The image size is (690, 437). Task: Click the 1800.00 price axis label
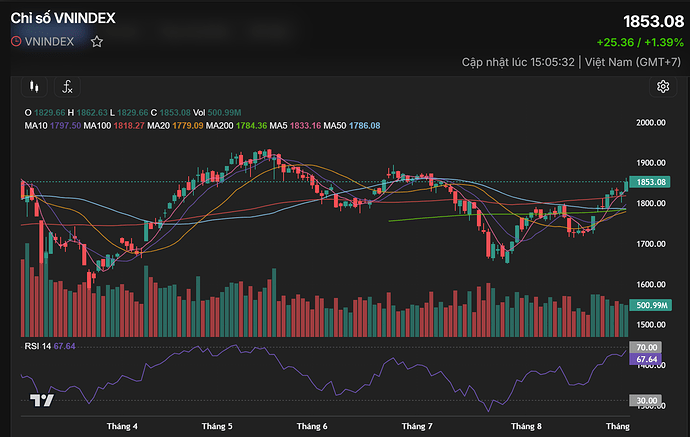point(651,203)
